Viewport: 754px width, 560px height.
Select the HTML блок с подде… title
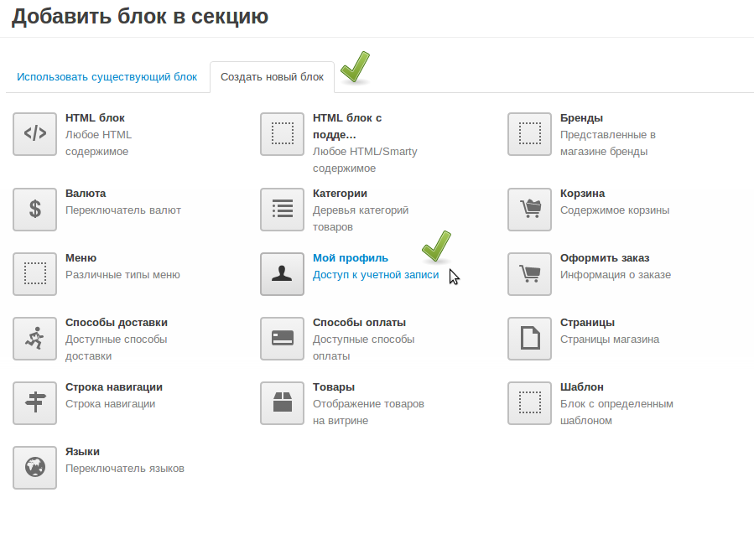point(346,126)
